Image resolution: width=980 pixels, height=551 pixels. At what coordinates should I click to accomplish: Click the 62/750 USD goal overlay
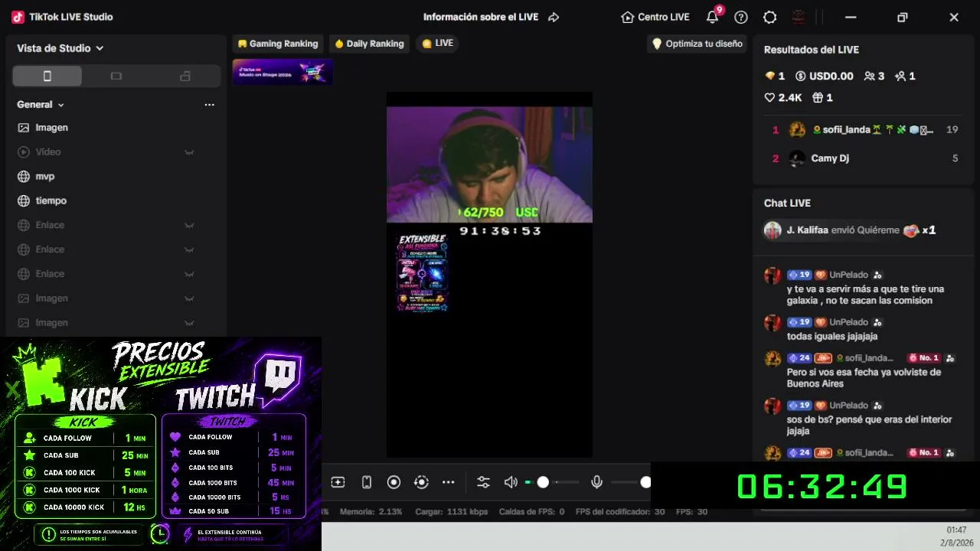(498, 212)
